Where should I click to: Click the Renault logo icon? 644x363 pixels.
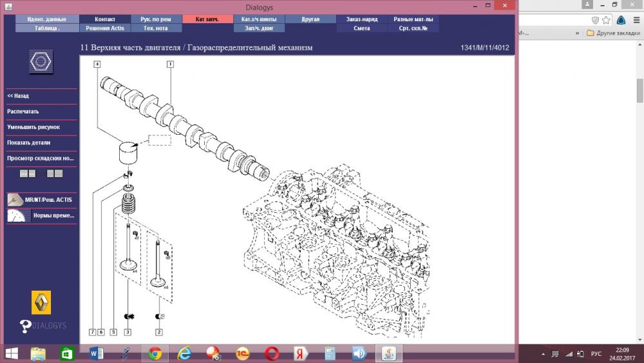tap(41, 302)
